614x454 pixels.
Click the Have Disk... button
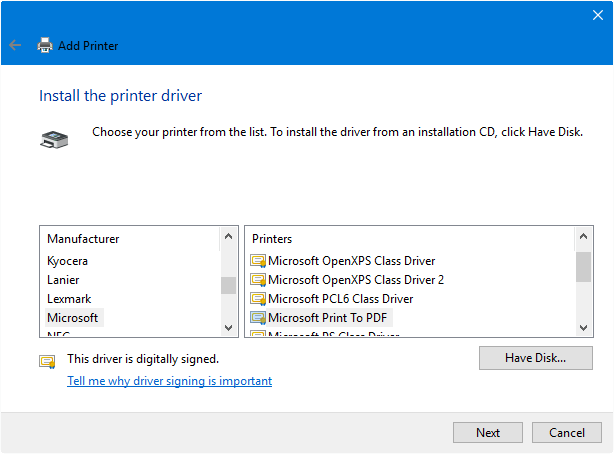535,358
